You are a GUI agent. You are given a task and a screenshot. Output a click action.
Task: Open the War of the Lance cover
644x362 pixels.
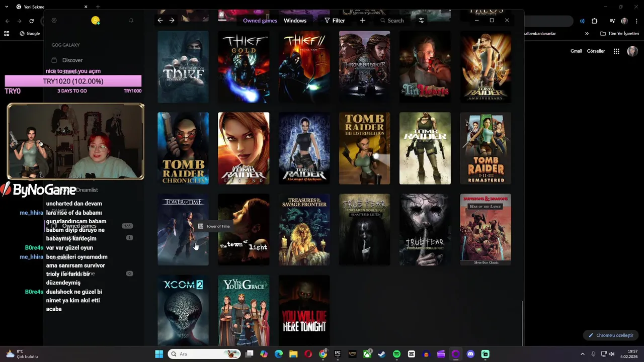[486, 230]
